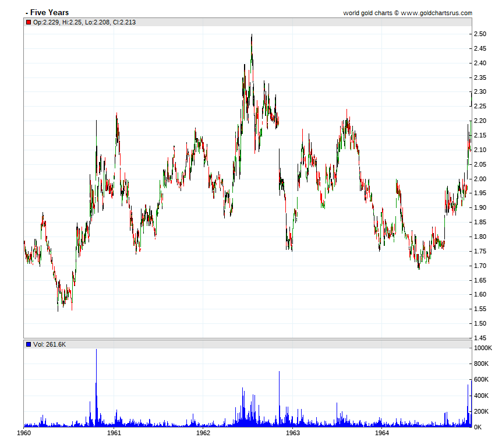Click the 1000K volume axis label
The image size is (495, 448).
click(x=483, y=348)
